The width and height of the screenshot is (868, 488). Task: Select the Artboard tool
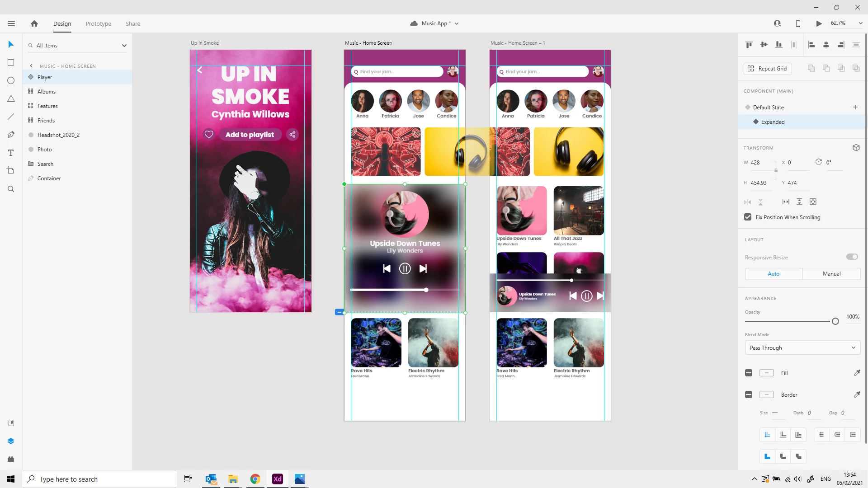pos(11,171)
